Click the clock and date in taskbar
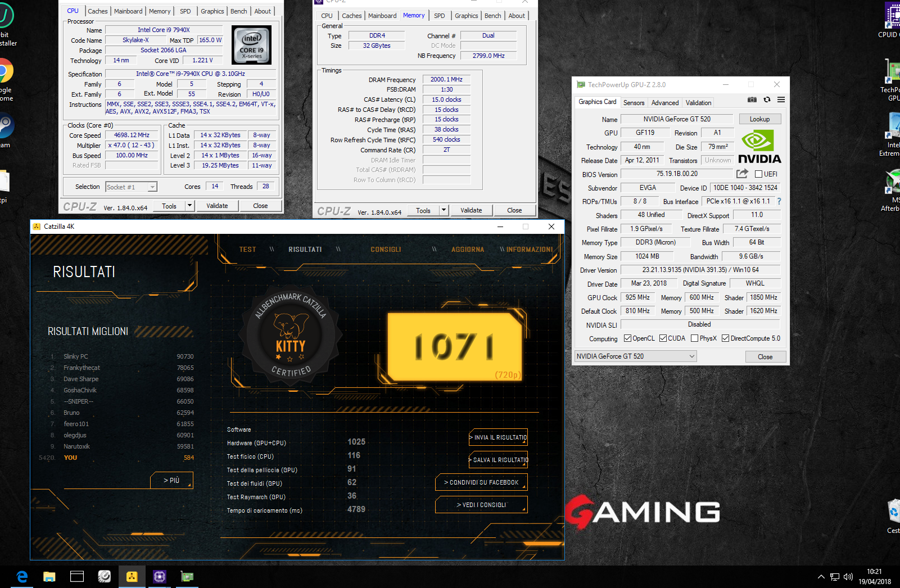The height and width of the screenshot is (588, 900). coord(874,577)
